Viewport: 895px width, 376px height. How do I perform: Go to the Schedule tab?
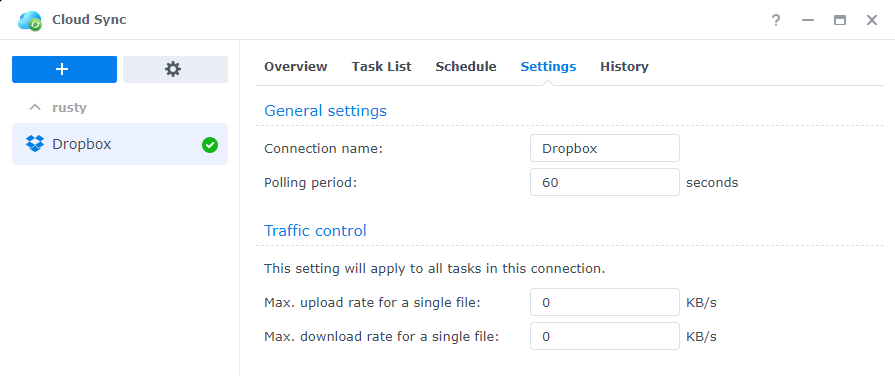point(466,67)
